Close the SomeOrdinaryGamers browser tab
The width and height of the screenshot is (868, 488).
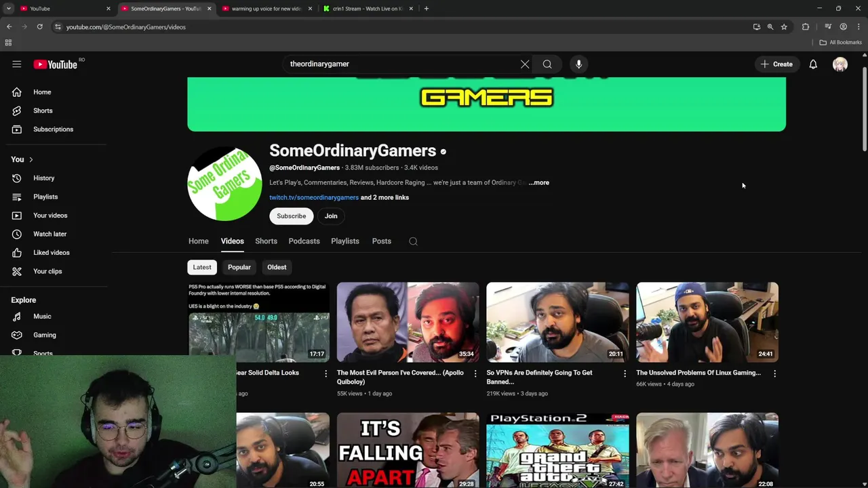209,9
